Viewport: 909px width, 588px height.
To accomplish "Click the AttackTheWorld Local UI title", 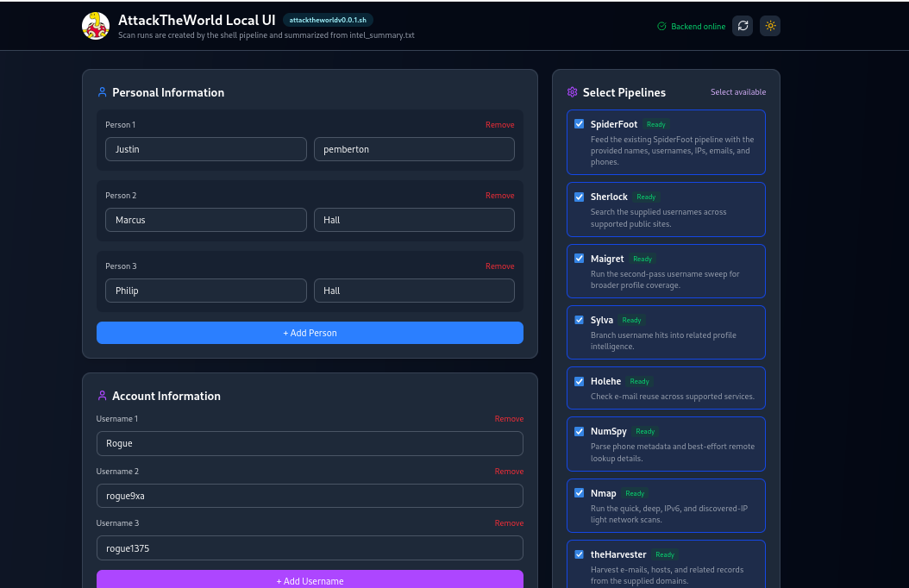I will pyautogui.click(x=197, y=20).
